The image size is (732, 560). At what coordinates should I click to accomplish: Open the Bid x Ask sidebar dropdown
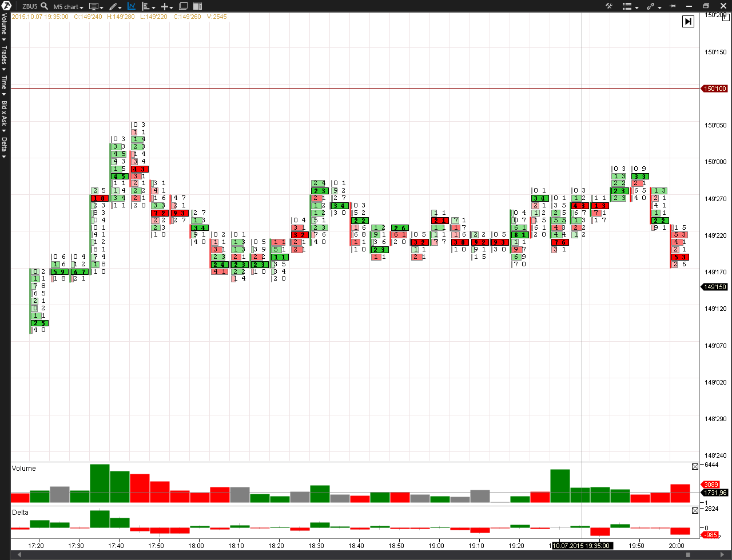[4, 116]
